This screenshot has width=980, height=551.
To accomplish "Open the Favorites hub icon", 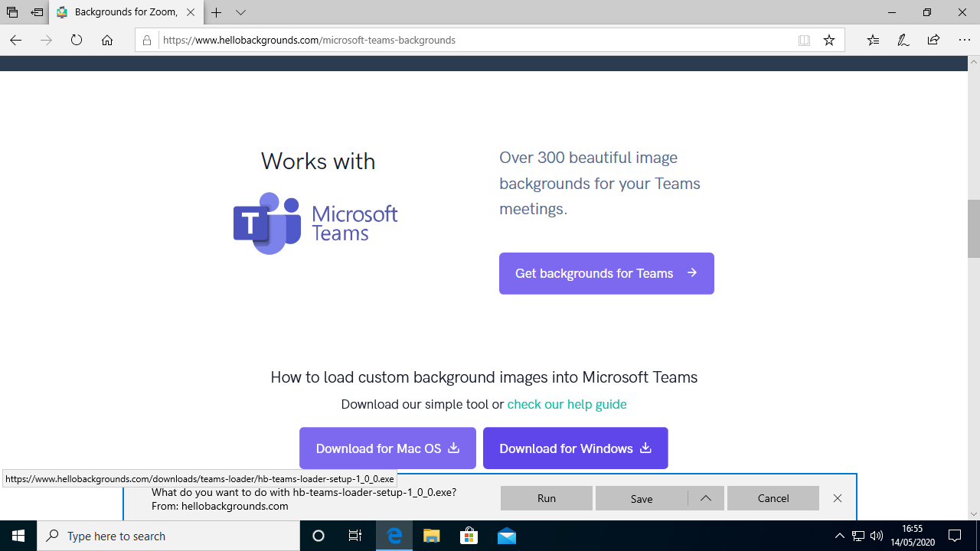I will tap(873, 40).
